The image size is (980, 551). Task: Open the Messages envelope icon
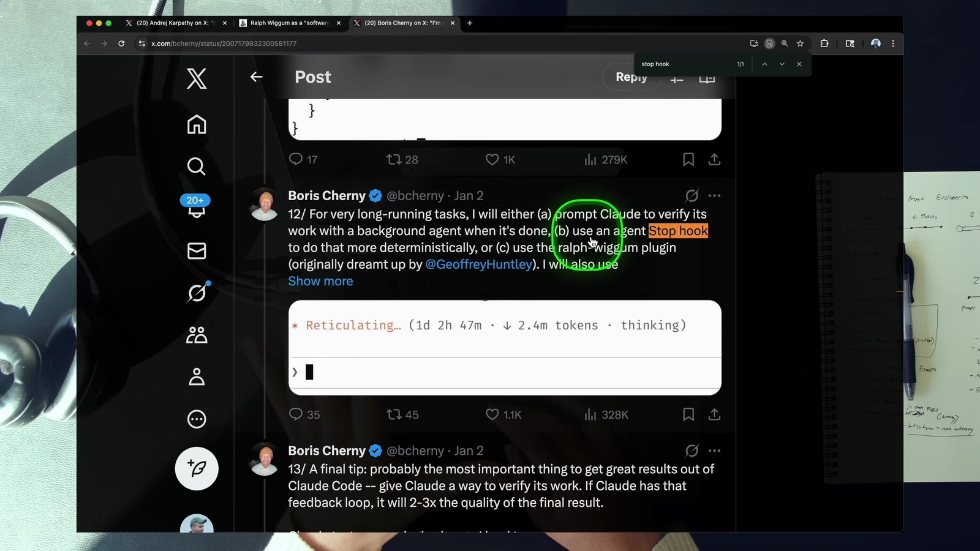point(197,251)
